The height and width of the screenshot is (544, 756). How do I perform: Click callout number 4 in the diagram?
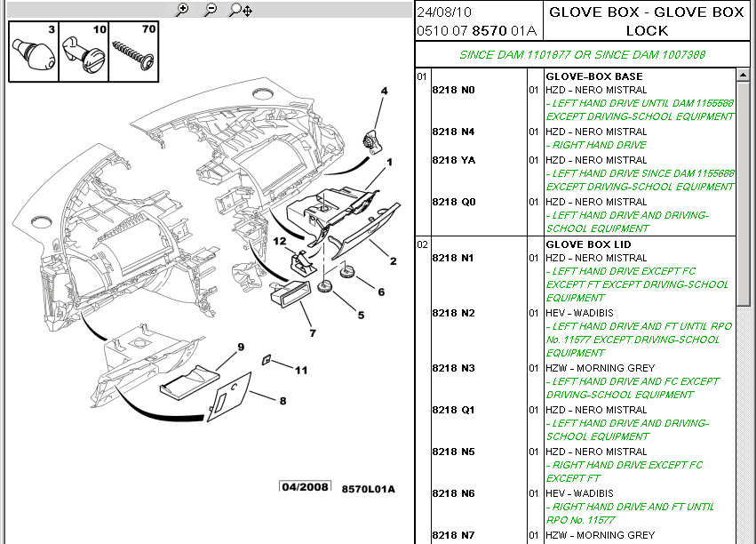click(385, 91)
